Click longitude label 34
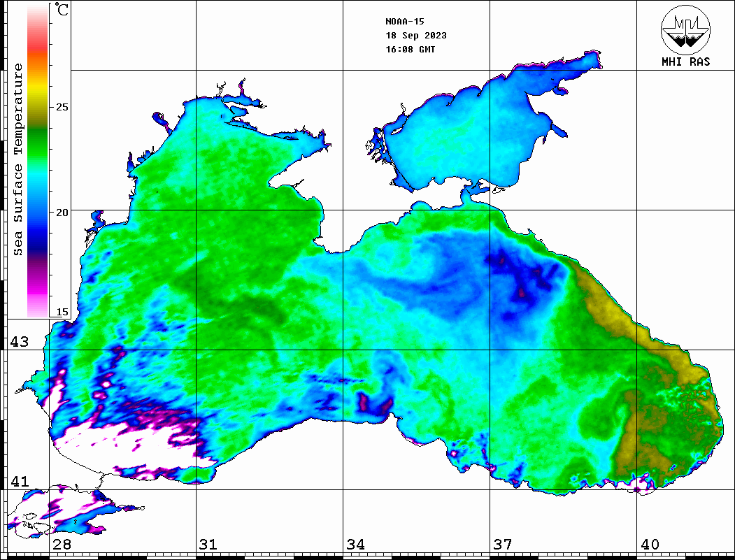This screenshot has height=560, width=735. click(355, 545)
